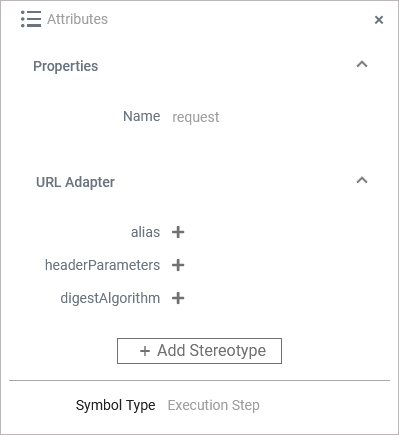Image resolution: width=399 pixels, height=435 pixels.
Task: Click plus next to digestAlgorithm
Action: (178, 298)
